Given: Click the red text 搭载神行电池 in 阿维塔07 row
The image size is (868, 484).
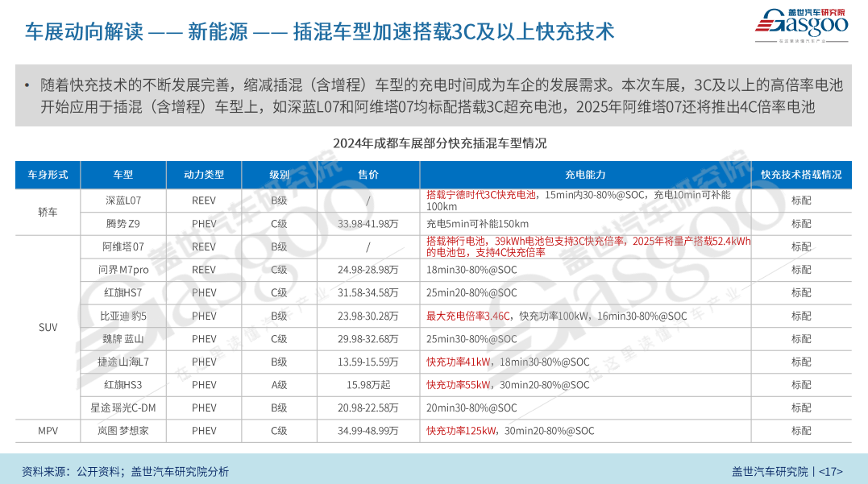Looking at the screenshot, I should [x=457, y=241].
